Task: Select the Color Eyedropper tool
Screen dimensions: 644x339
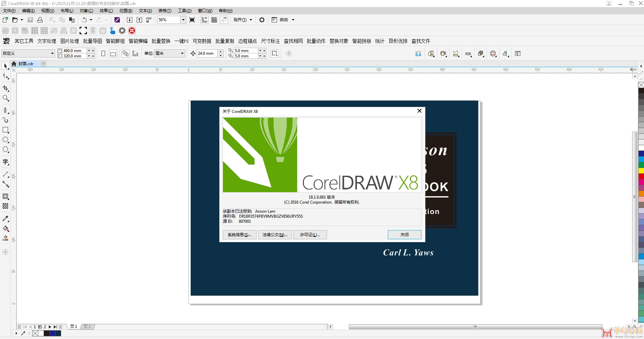Action: pos(5,219)
